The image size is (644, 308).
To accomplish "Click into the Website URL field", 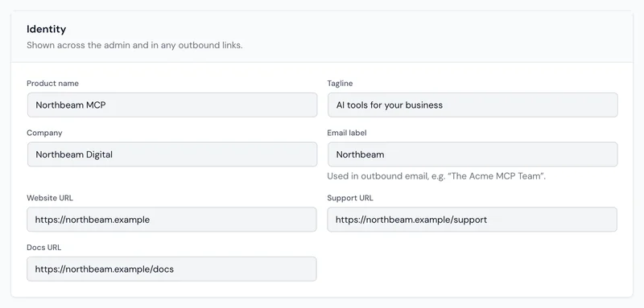I will (171, 220).
